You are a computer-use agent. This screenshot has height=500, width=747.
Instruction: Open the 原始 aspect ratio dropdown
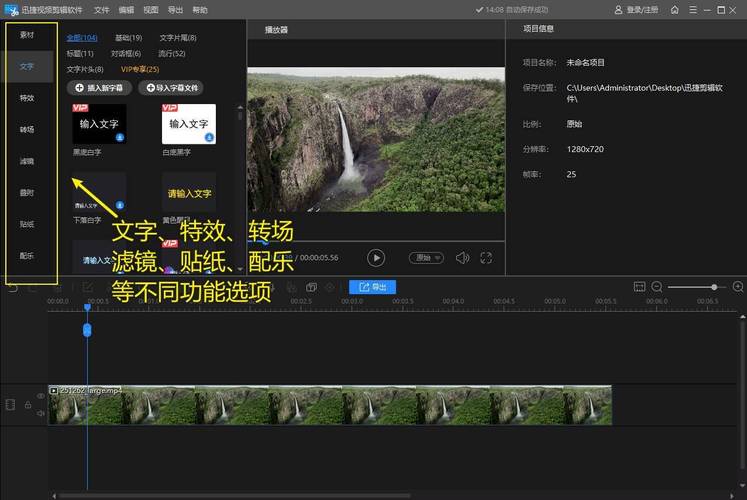point(426,258)
